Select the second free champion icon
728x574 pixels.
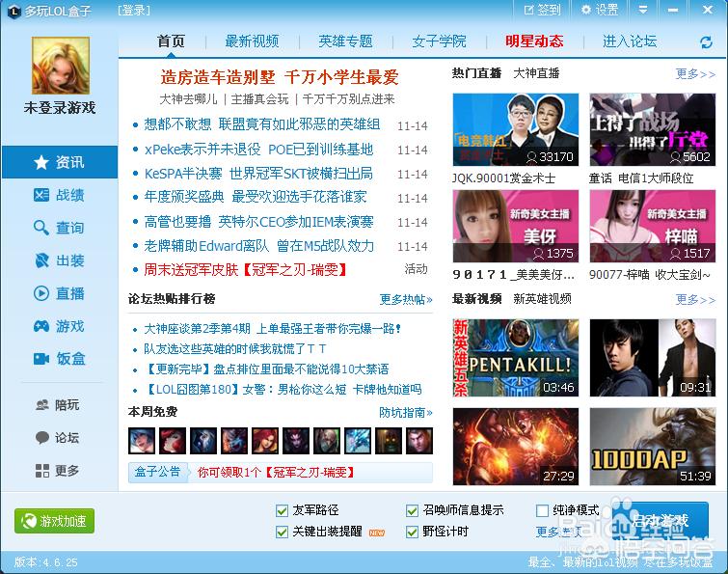[173, 441]
